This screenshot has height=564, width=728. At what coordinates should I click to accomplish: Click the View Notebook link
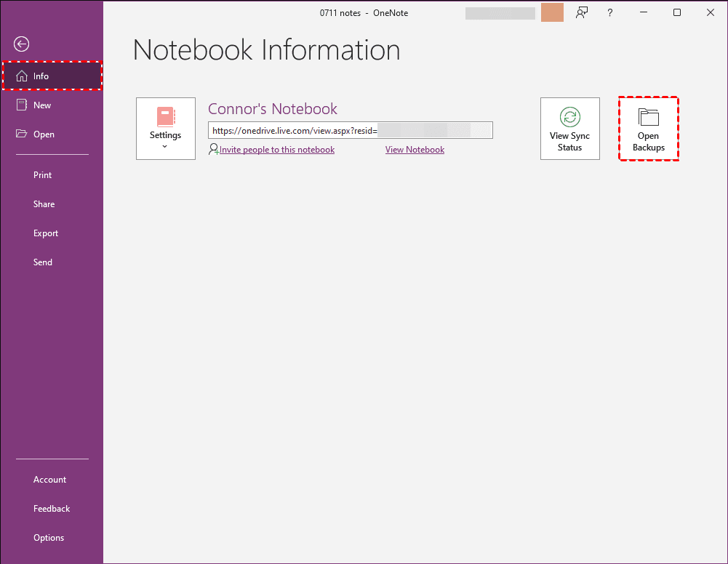click(415, 149)
